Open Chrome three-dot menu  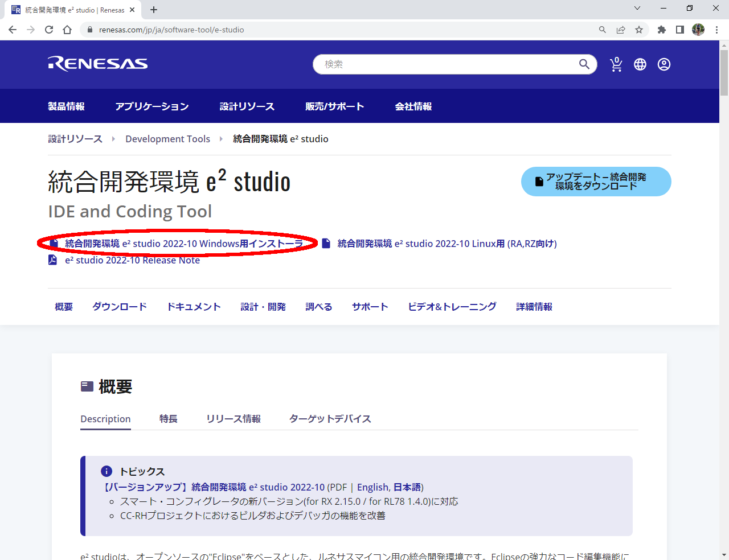pyautogui.click(x=716, y=30)
